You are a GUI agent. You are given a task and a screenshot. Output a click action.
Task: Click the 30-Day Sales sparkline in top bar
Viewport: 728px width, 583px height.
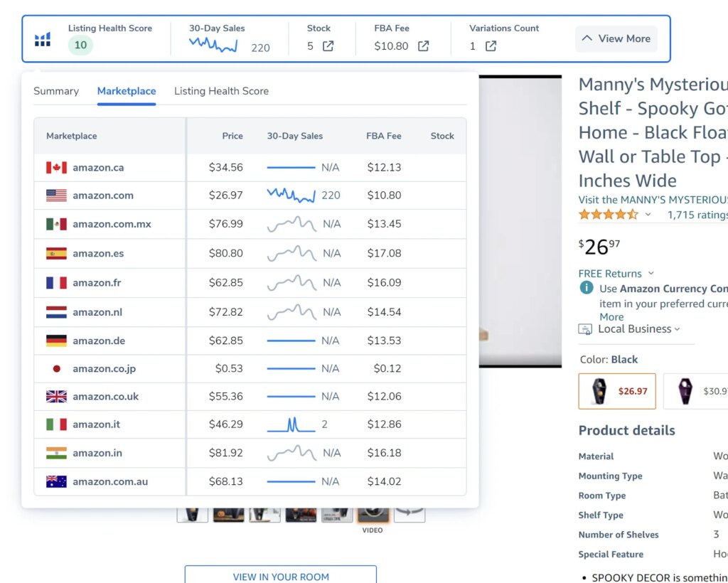[x=213, y=45]
